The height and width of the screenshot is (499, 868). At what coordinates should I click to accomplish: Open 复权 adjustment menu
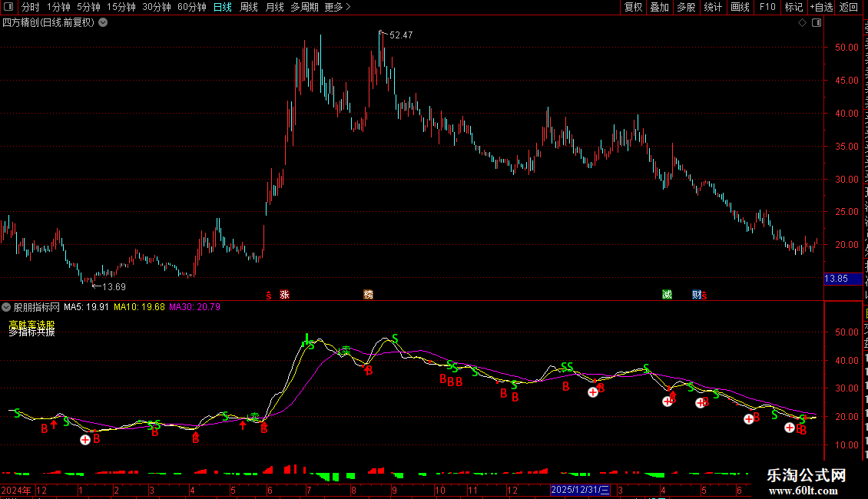click(633, 7)
